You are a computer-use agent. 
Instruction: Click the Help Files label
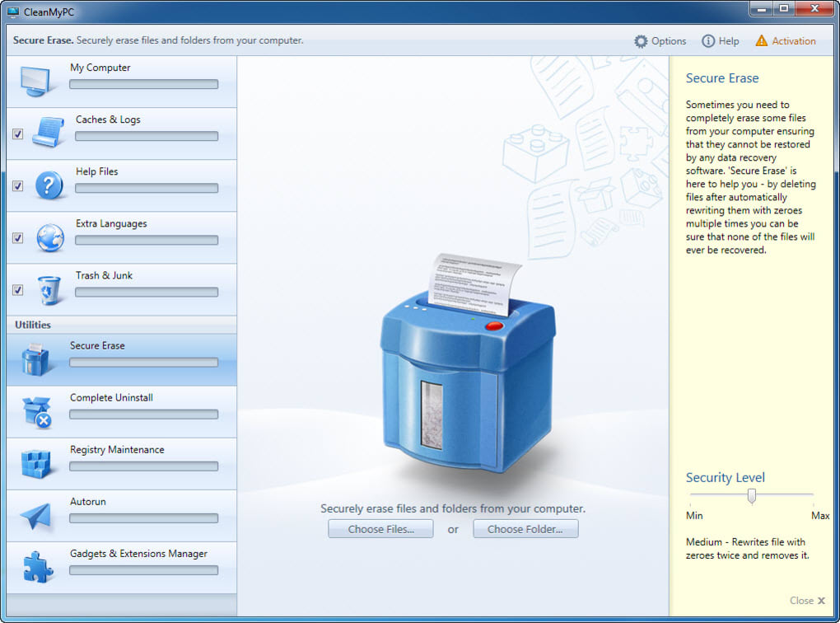tap(97, 171)
